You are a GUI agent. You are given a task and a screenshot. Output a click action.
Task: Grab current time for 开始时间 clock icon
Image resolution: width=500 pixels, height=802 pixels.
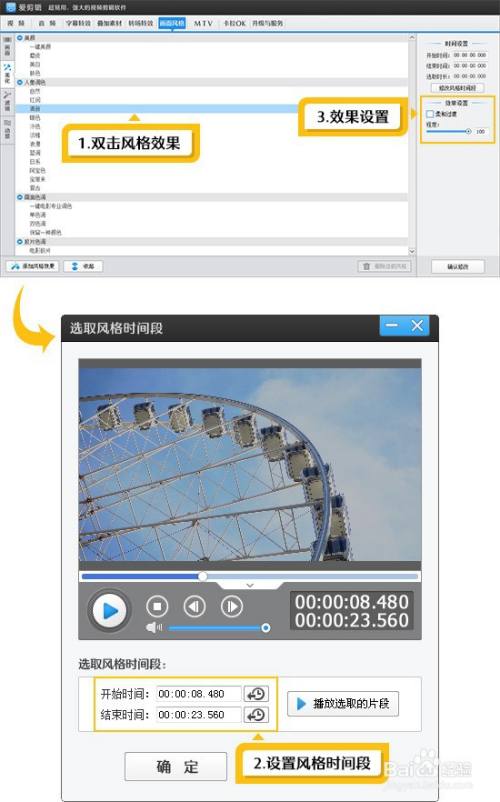[256, 694]
